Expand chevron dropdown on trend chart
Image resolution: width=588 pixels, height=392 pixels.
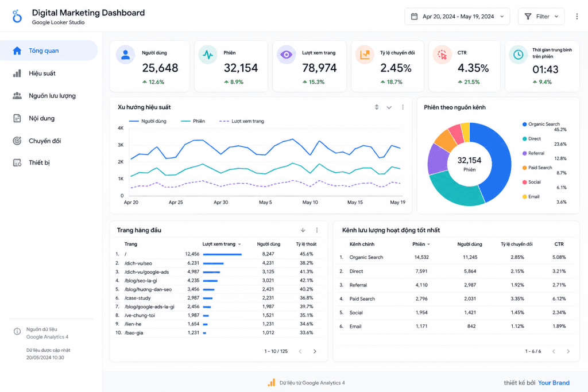389,107
